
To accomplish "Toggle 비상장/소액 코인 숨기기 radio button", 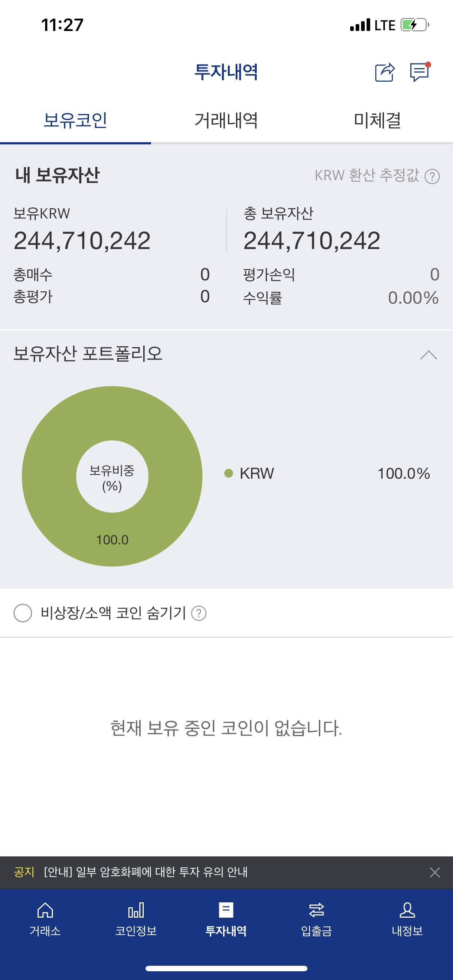I will click(x=23, y=613).
